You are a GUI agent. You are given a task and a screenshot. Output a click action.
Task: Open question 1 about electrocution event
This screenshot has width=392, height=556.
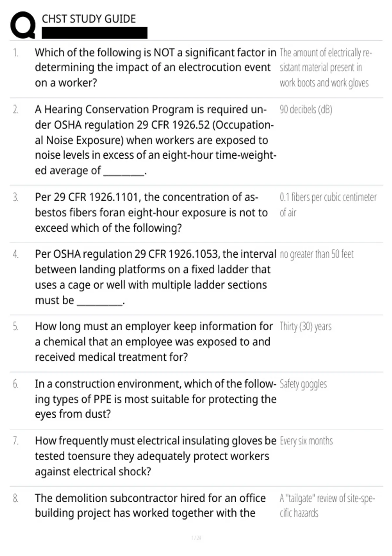click(155, 67)
